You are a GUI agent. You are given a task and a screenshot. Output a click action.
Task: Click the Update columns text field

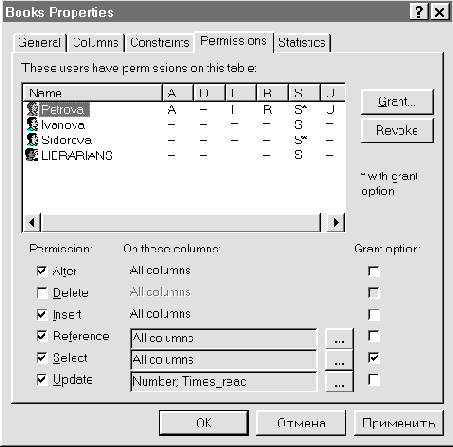223,382
